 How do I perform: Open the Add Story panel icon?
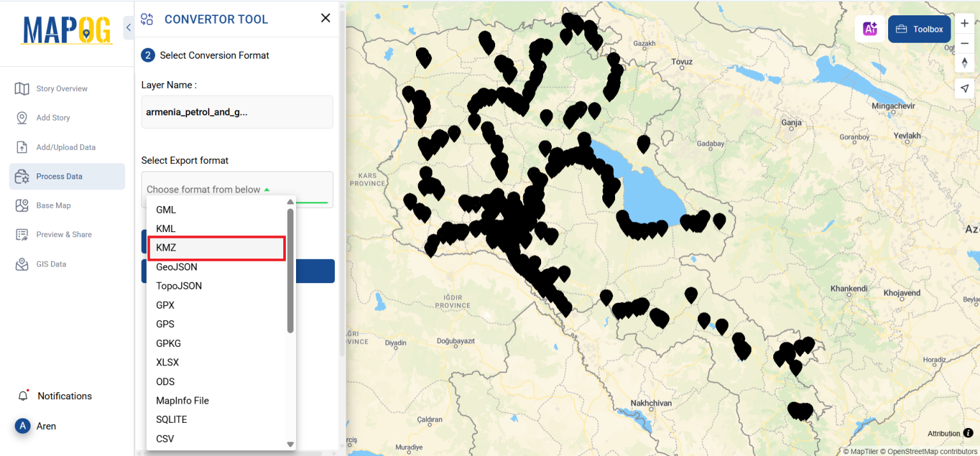23,117
